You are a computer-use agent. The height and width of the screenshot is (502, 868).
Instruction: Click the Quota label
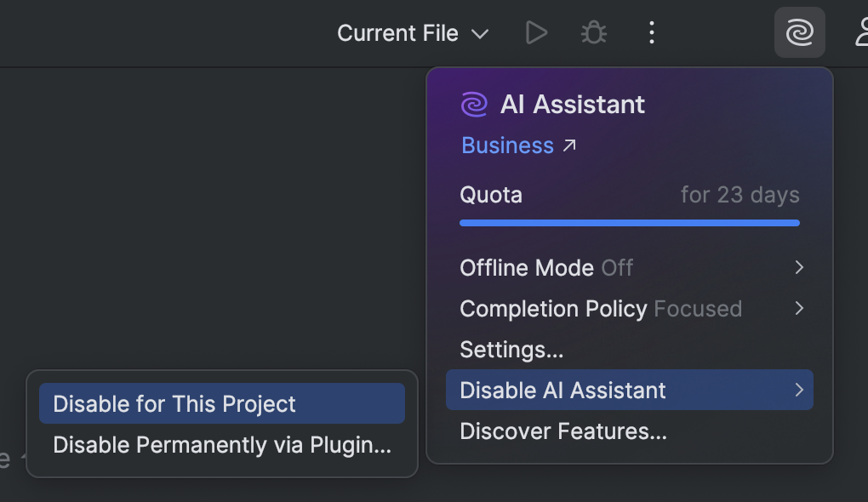coord(491,194)
